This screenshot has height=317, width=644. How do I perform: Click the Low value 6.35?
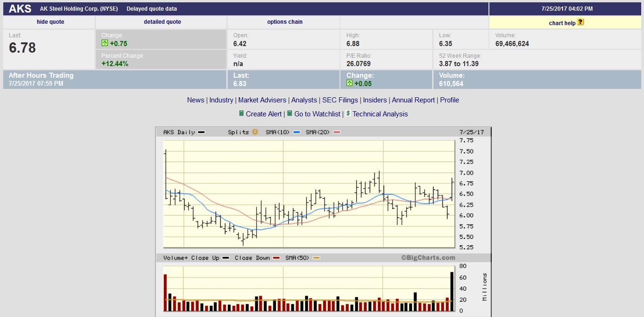pyautogui.click(x=446, y=44)
